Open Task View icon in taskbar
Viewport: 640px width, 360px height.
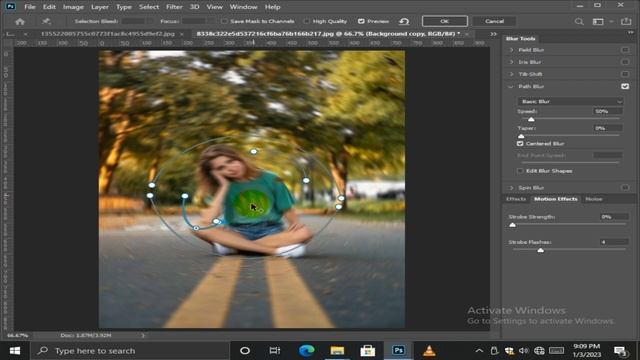pos(275,351)
